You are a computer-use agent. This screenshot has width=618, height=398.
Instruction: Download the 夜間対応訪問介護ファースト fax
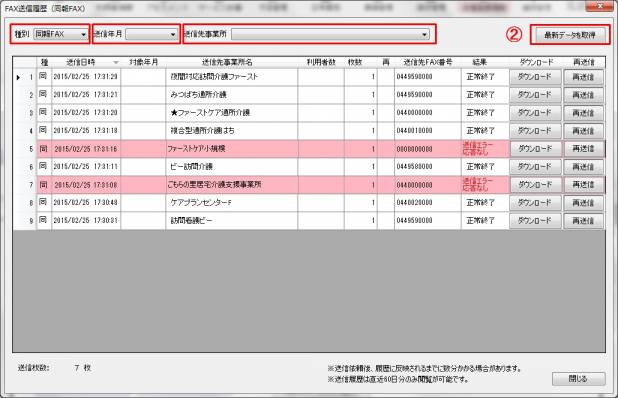coord(535,77)
